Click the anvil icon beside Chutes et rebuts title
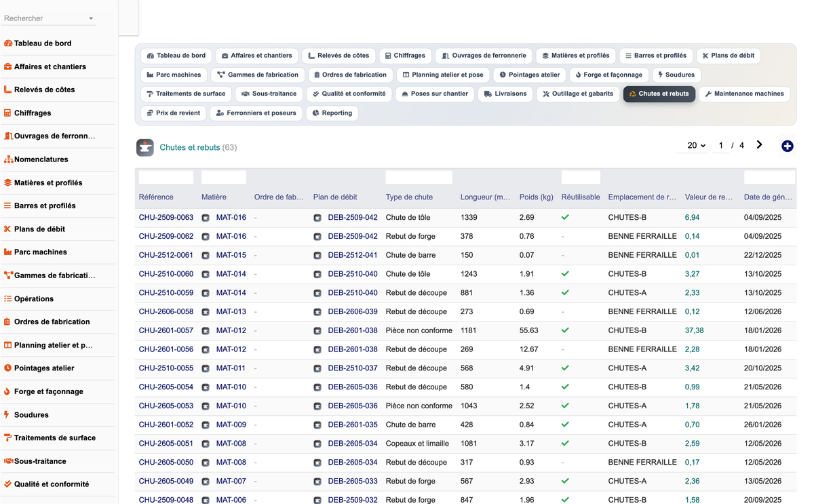The image size is (814, 504). tap(145, 147)
